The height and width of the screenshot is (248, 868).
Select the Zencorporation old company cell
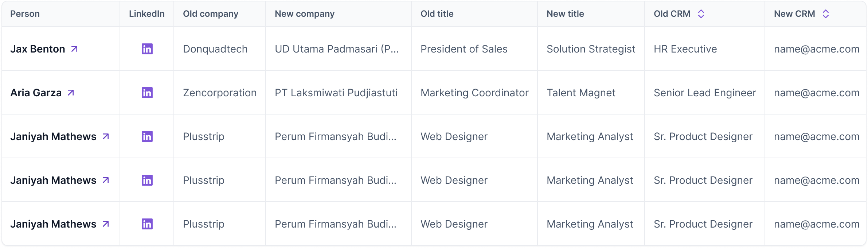point(220,93)
